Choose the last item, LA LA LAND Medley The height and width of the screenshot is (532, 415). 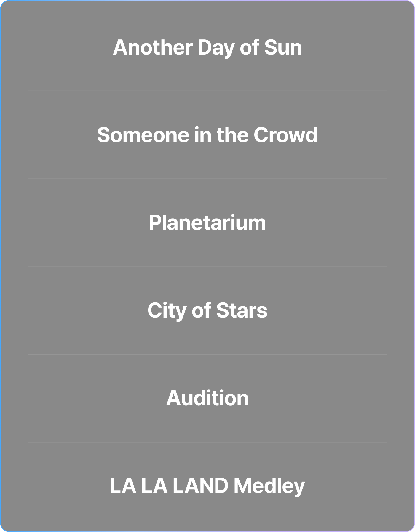click(207, 486)
